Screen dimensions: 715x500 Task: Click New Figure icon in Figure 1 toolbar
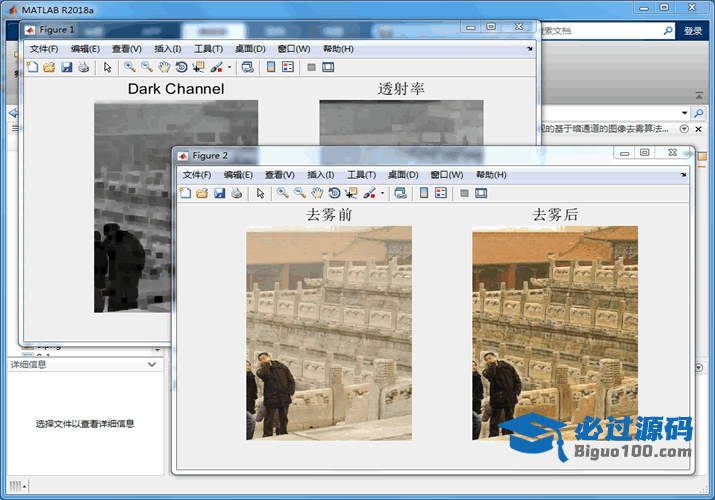tap(32, 67)
